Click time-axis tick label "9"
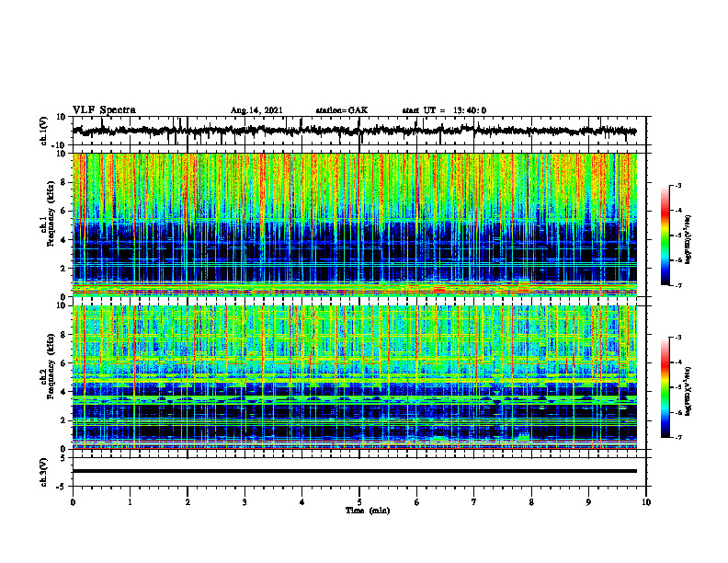The width and height of the screenshot is (728, 563). [588, 502]
